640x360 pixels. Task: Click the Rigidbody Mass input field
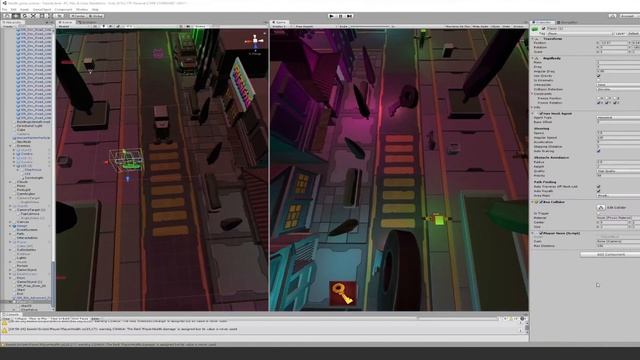619,62
